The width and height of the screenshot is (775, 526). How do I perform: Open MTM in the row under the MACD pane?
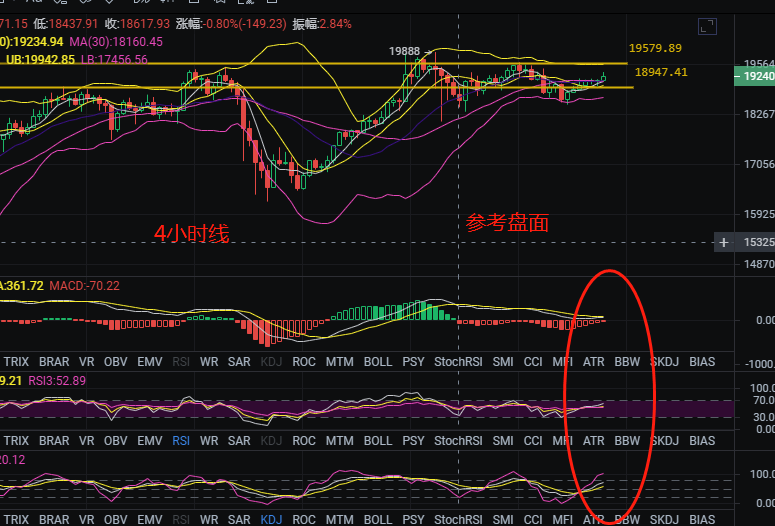click(x=340, y=362)
